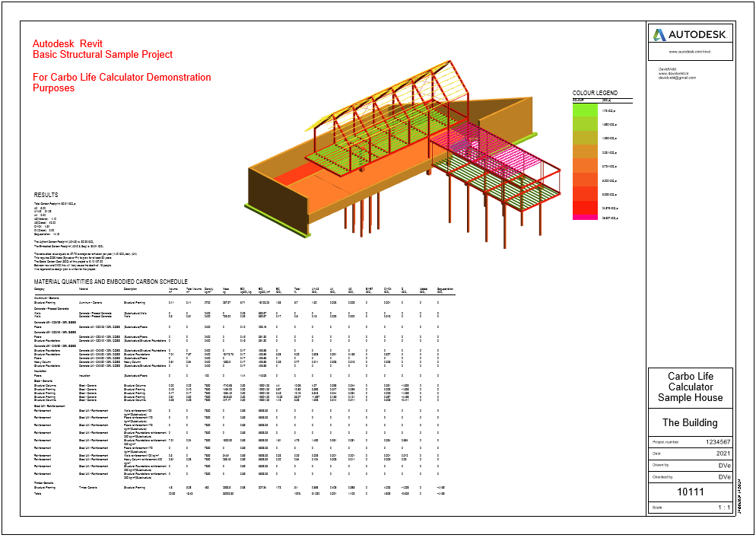
Task: Click the Scale value 1 : 1
Action: point(724,508)
